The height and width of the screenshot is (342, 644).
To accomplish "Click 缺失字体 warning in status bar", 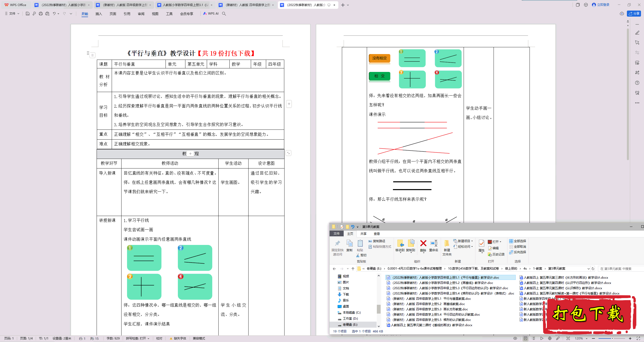I will pyautogui.click(x=178, y=338).
